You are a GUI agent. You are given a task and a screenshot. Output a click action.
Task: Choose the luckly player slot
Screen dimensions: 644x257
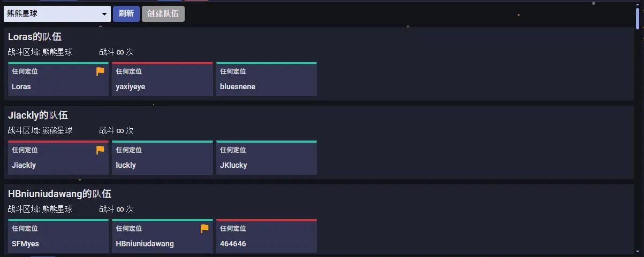coord(162,158)
